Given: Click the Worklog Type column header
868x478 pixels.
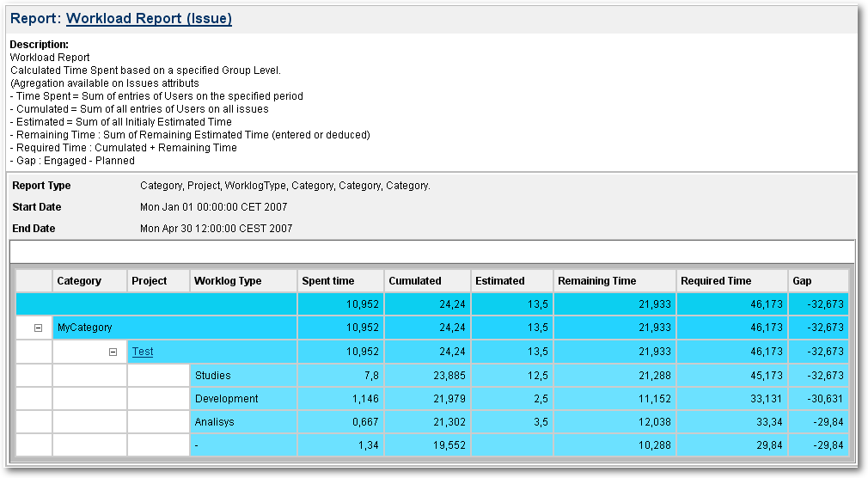Looking at the screenshot, I should 228,281.
